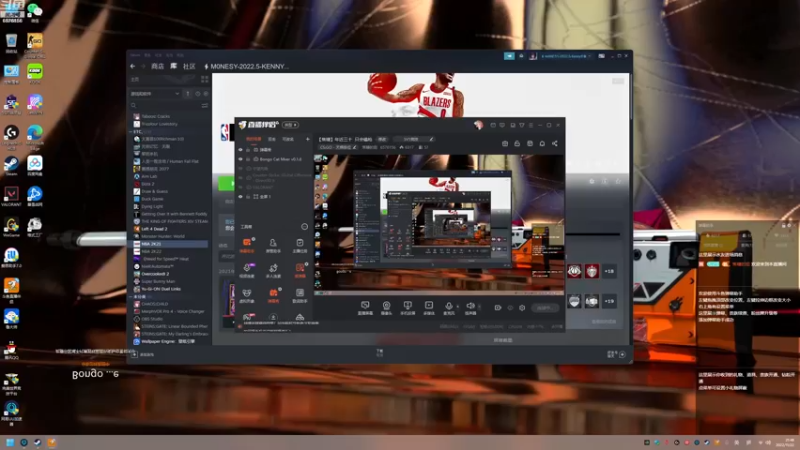800x450 pixels.
Task: Collapse the ETC collection in Steam library
Action: click(131, 132)
